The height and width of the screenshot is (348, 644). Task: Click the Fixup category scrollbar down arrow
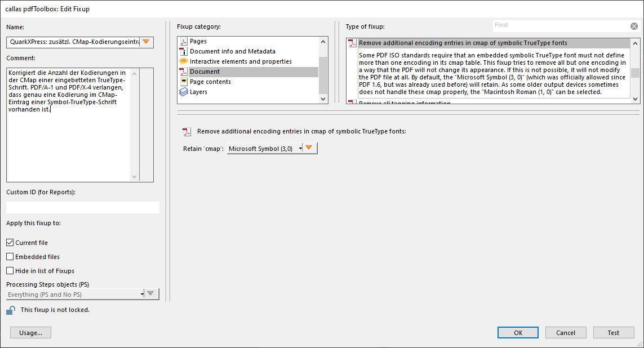pos(323,99)
